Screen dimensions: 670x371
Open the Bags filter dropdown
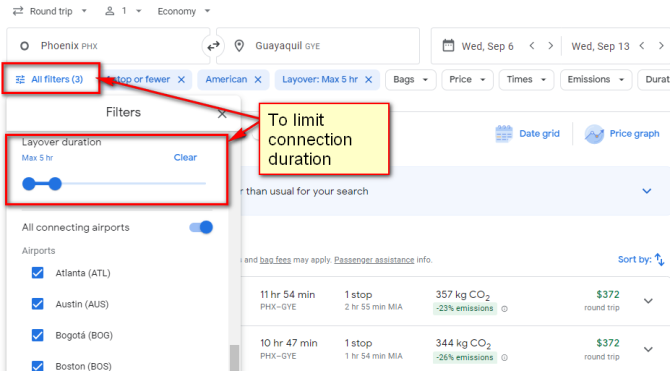pos(410,80)
